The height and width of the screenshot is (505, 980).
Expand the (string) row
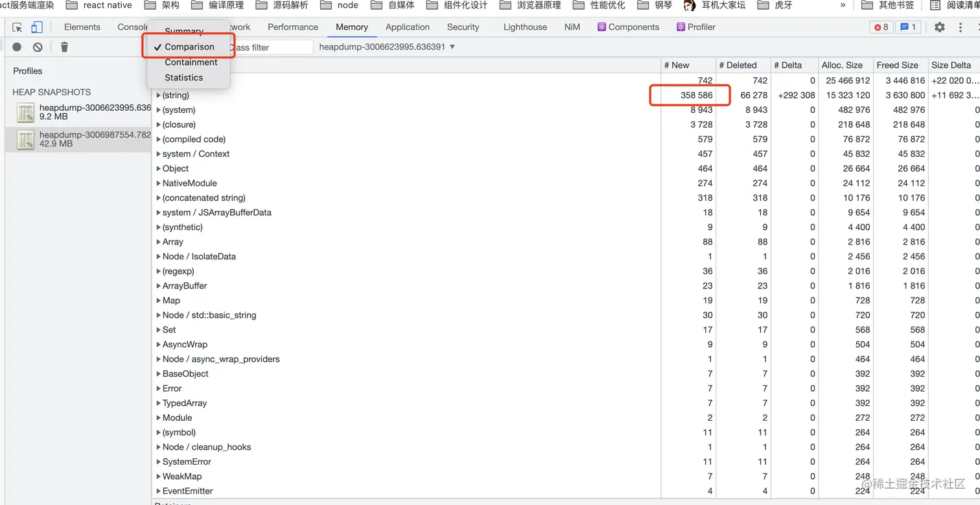tap(159, 95)
